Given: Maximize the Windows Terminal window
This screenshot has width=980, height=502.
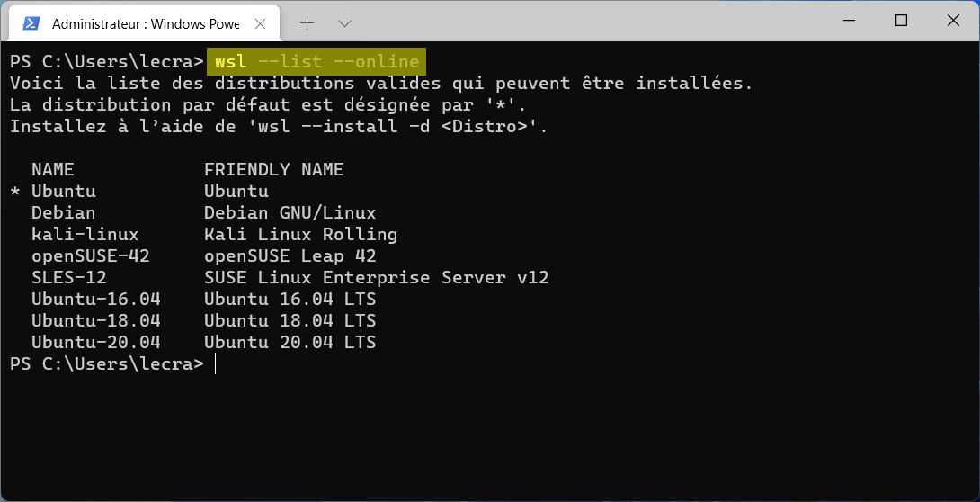Looking at the screenshot, I should point(901,21).
